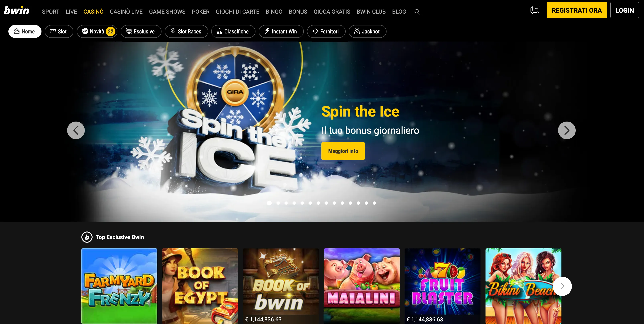Open the Farmyard Frenzy game thumbnail
This screenshot has height=324, width=644.
[x=119, y=286]
